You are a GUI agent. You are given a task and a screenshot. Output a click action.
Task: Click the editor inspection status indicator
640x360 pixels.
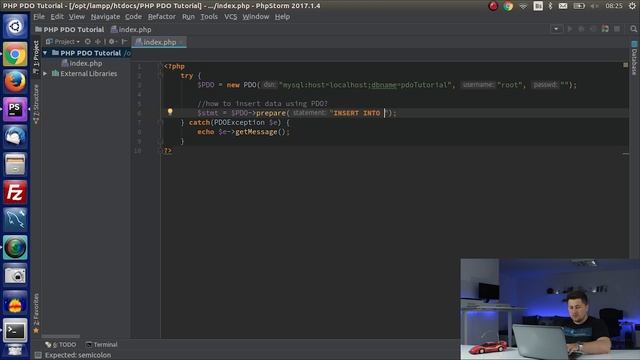point(625,65)
